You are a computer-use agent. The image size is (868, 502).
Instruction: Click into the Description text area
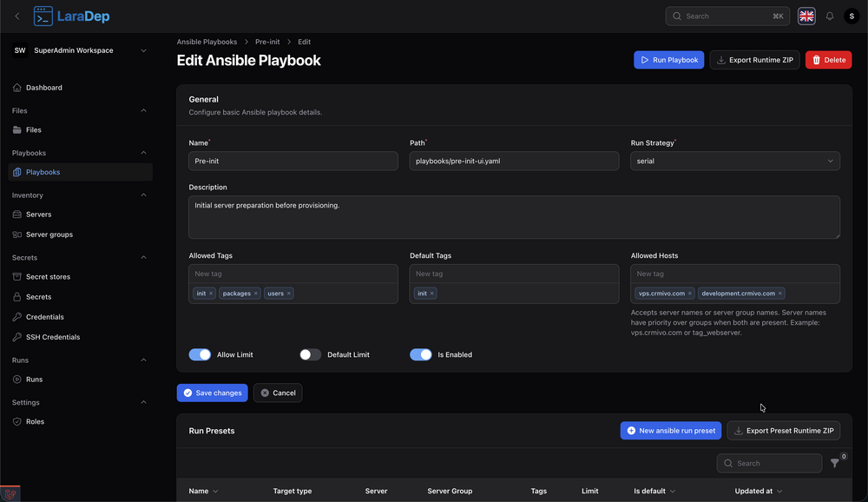tap(514, 217)
